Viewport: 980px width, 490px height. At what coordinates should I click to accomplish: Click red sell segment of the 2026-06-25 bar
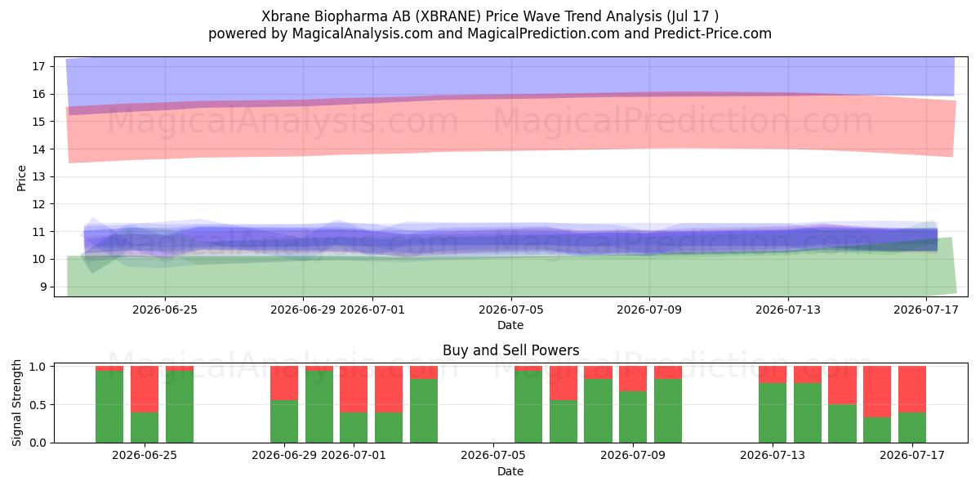click(145, 390)
